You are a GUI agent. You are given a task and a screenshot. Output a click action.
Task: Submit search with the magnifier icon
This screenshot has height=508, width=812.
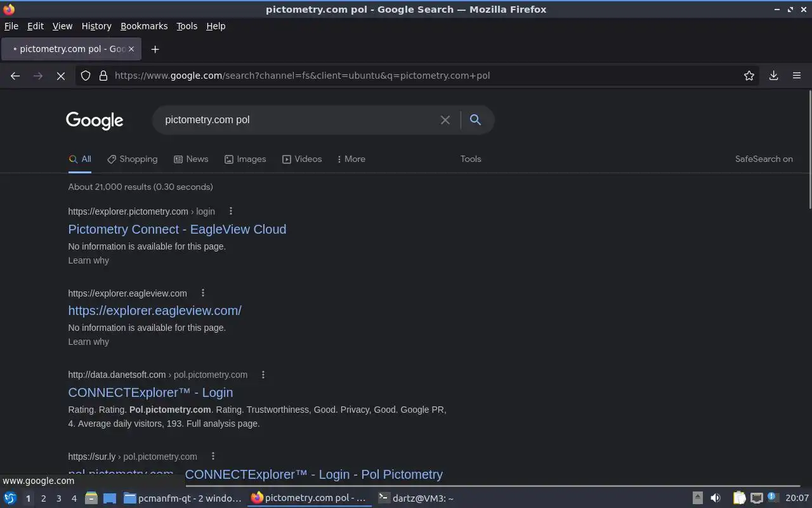475,119
